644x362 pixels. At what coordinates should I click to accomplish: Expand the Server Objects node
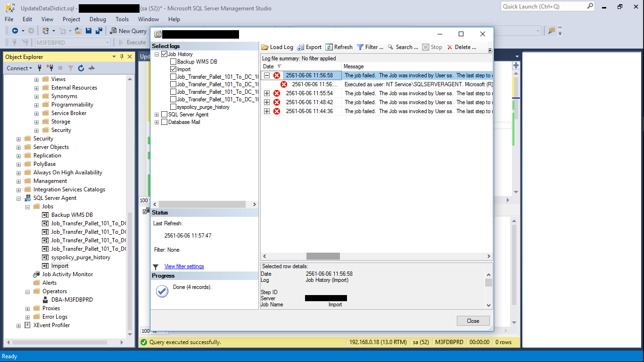(x=18, y=147)
